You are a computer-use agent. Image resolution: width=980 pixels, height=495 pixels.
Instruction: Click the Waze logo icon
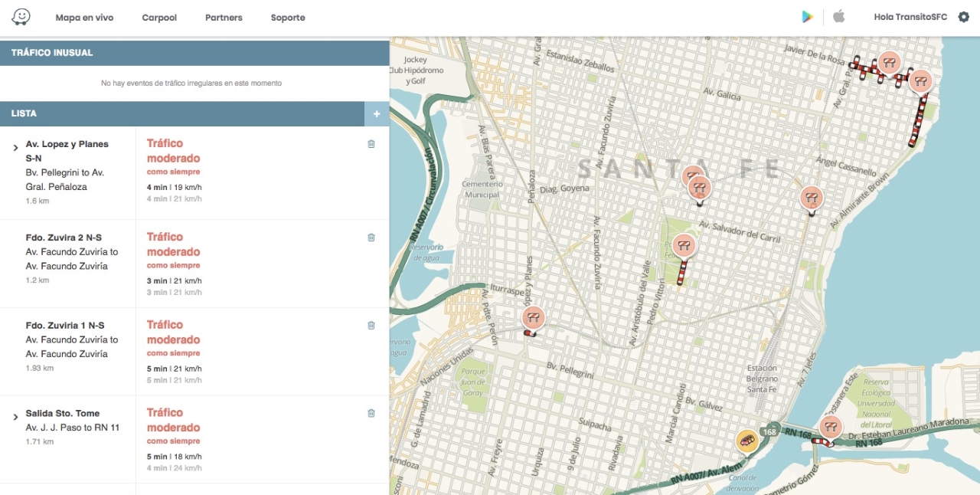pos(21,17)
